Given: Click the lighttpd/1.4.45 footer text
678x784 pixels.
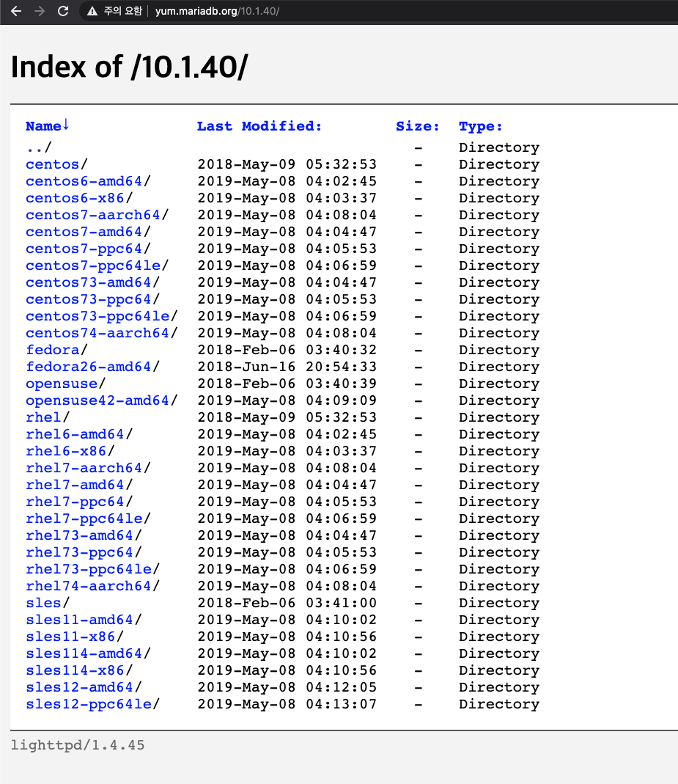Looking at the screenshot, I should click(78, 746).
